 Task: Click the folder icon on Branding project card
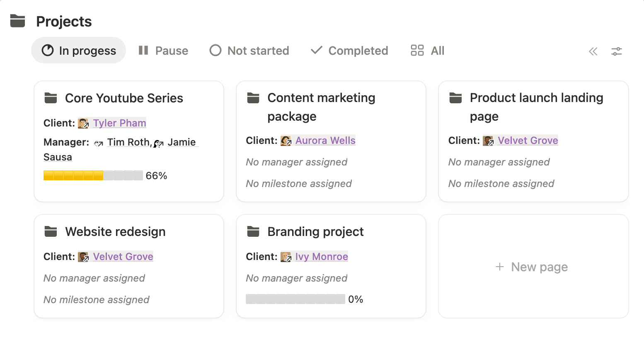pos(253,231)
